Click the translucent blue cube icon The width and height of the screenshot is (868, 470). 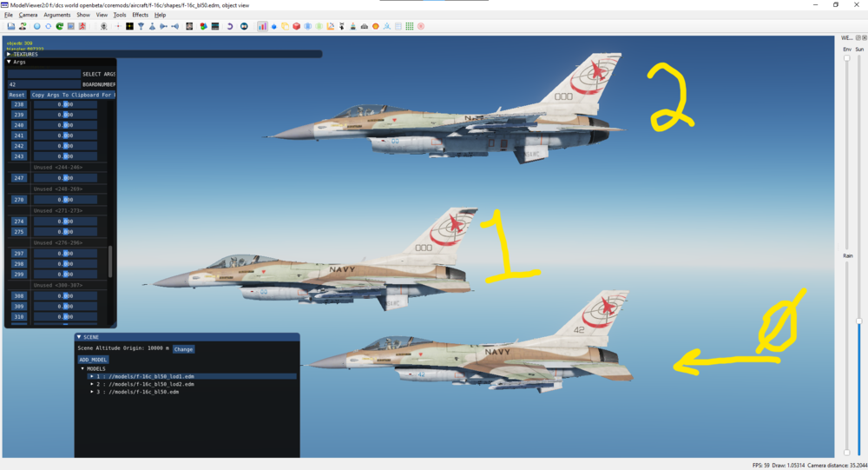coord(308,26)
